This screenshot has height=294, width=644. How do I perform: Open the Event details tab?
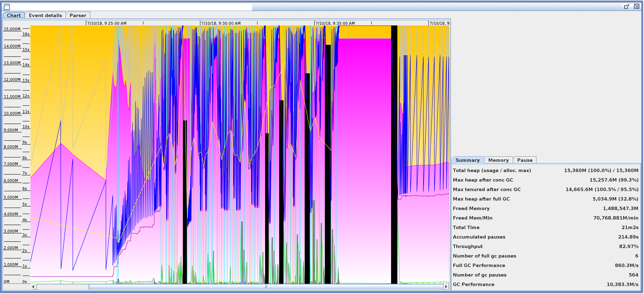(45, 15)
